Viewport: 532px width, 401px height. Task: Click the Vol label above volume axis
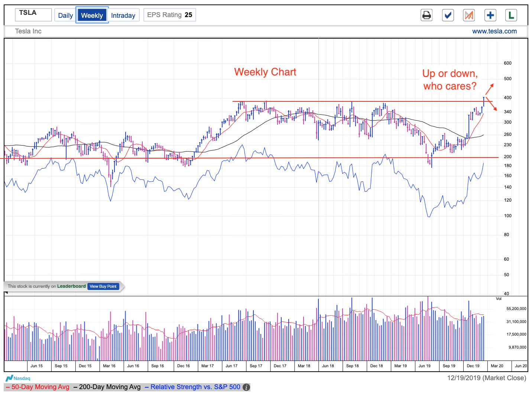pos(499,299)
